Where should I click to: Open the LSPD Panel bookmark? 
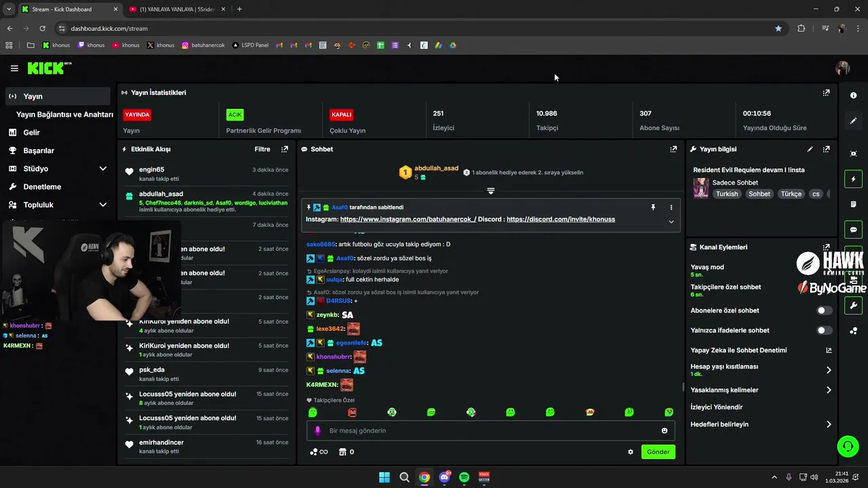[x=250, y=45]
